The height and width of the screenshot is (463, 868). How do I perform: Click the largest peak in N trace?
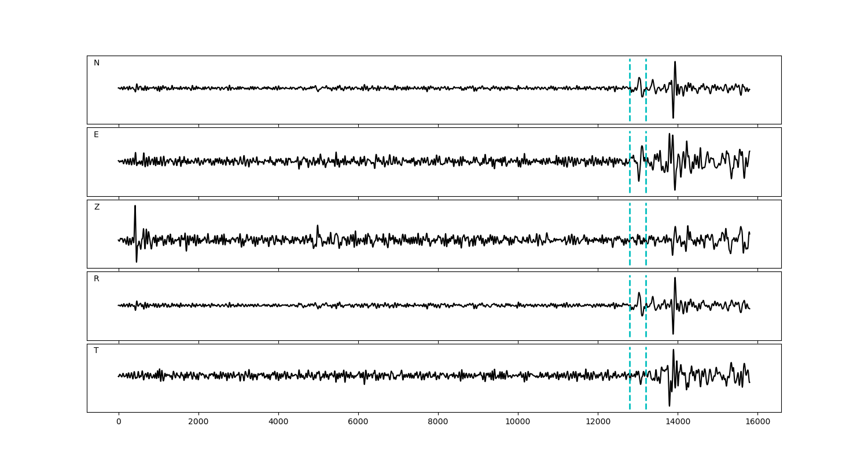click(675, 63)
